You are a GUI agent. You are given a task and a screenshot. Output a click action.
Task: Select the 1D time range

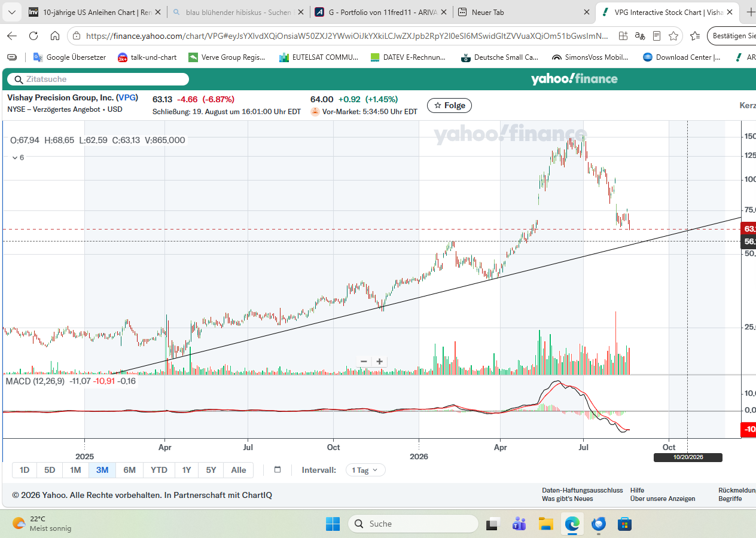(25, 470)
